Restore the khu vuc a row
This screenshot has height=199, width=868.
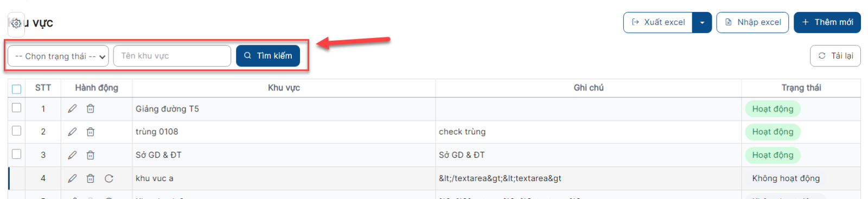pyautogui.click(x=109, y=178)
